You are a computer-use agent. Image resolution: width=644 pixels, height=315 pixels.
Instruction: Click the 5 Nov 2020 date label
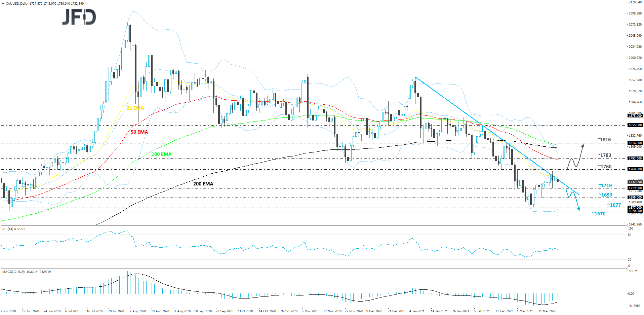[x=310, y=311]
